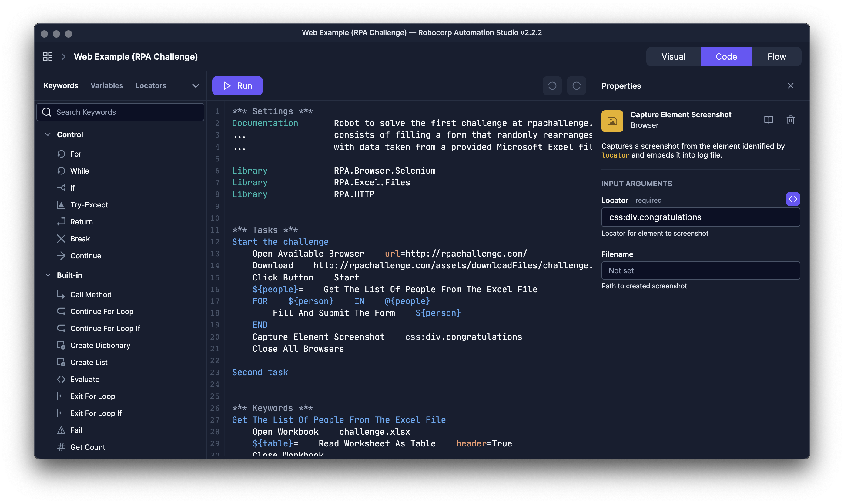This screenshot has width=844, height=504.
Task: Open the Variables sidebar tab
Action: click(x=107, y=86)
